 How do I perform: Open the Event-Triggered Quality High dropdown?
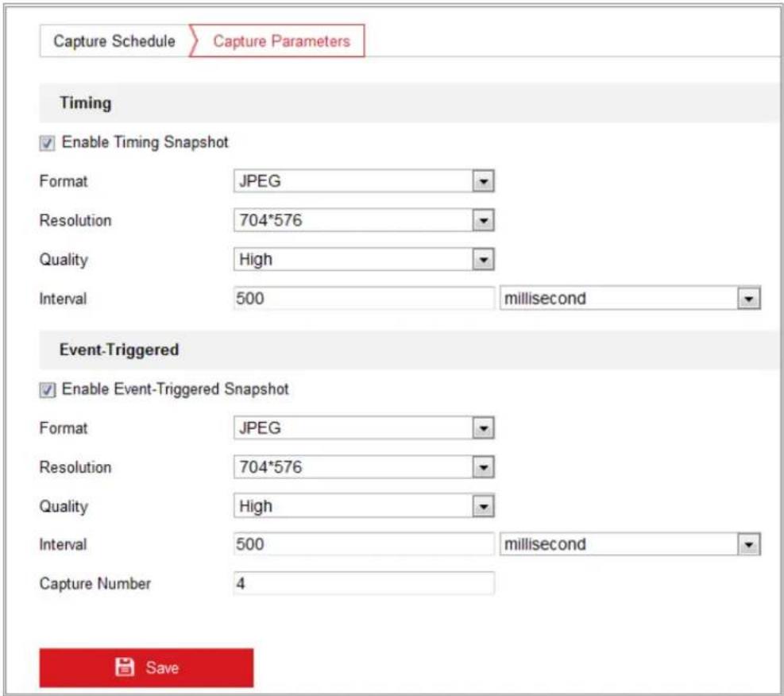click(364, 506)
